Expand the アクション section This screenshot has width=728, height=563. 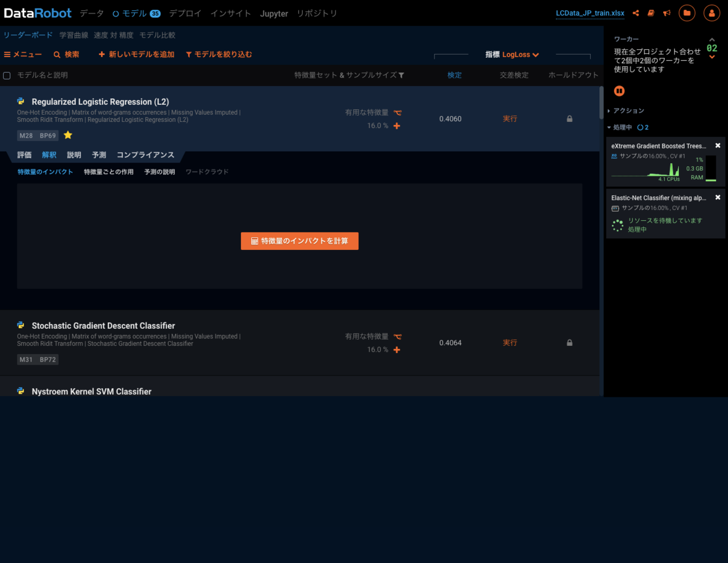[x=626, y=111]
